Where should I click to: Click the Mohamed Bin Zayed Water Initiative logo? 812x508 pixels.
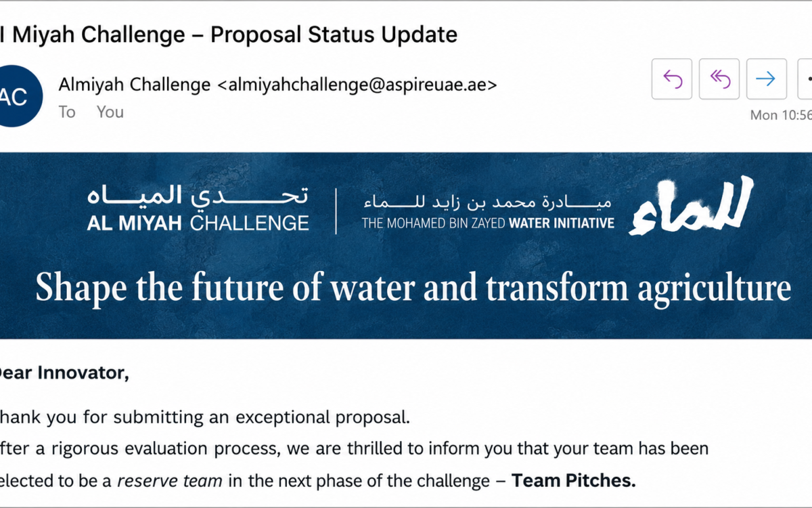click(x=488, y=212)
